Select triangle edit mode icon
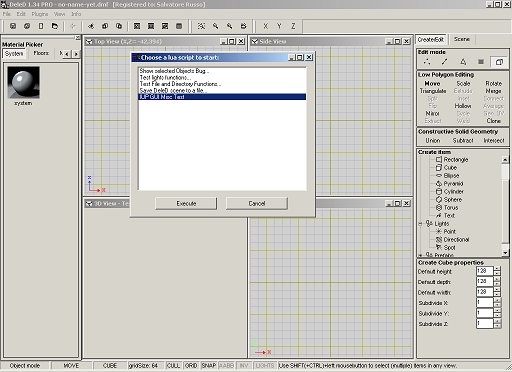Viewport: 512px width, 372px height. pos(463,62)
